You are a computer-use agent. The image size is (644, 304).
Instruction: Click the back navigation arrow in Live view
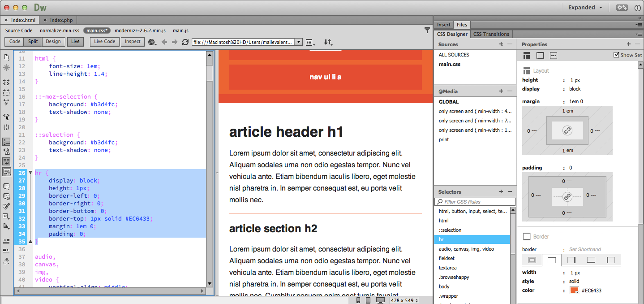(x=164, y=42)
